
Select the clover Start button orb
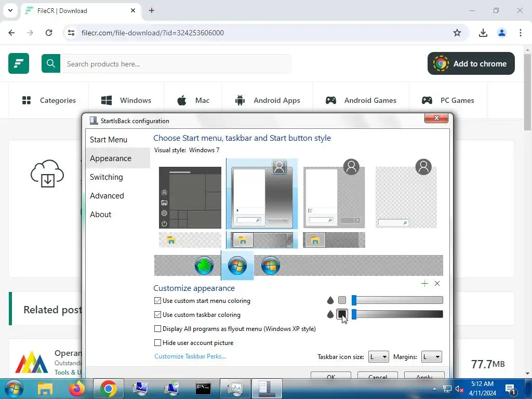coord(204,265)
